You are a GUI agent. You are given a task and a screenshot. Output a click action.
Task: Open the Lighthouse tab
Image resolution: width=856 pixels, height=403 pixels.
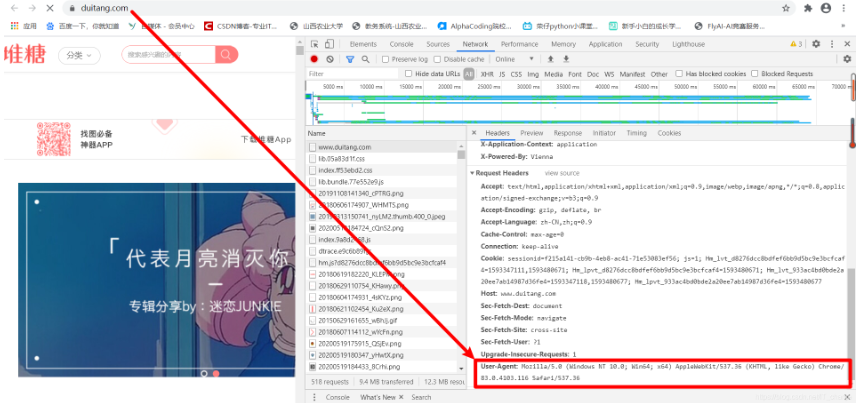tap(688, 44)
